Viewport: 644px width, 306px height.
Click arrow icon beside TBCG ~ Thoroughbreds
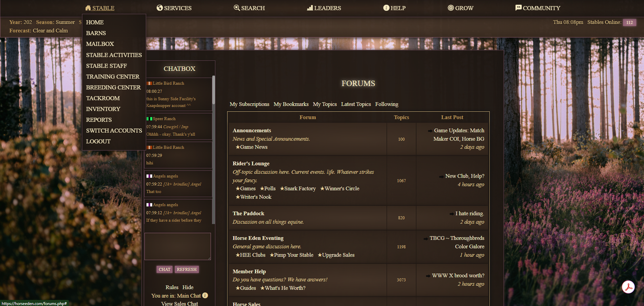(425, 239)
